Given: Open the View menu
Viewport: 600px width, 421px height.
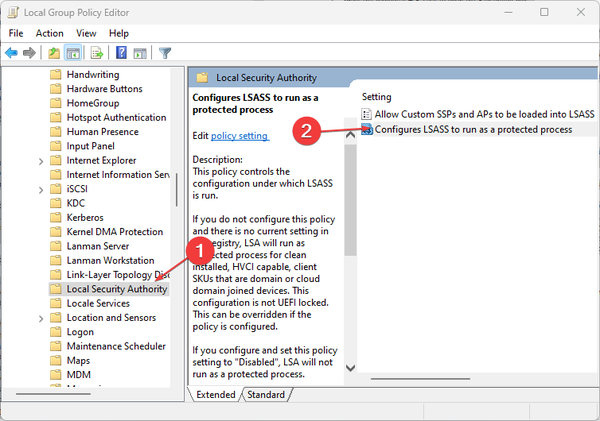Looking at the screenshot, I should point(85,33).
